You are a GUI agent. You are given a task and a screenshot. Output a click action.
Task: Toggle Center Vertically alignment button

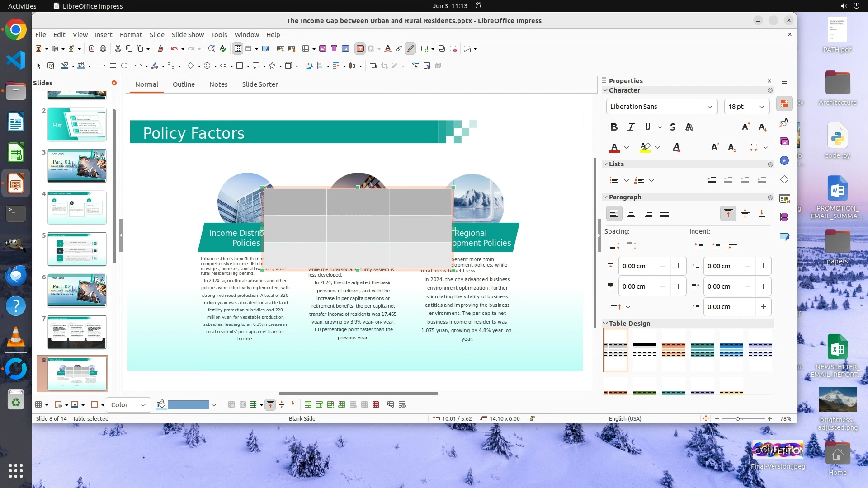745,213
